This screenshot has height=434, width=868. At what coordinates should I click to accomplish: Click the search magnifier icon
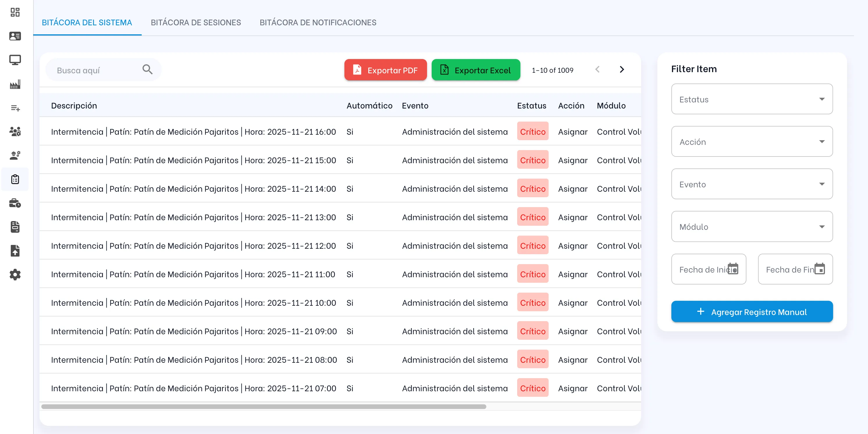147,70
